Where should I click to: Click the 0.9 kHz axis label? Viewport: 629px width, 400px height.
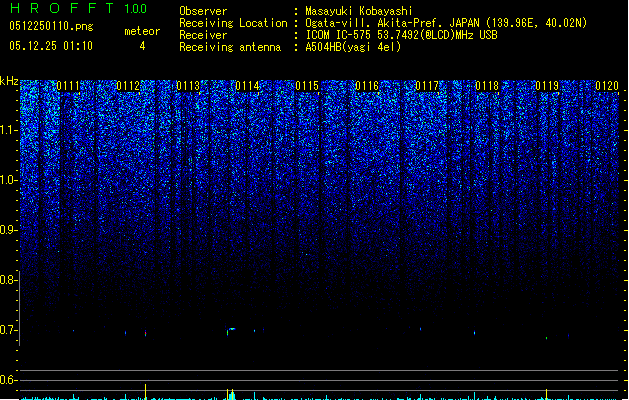[x=8, y=230]
